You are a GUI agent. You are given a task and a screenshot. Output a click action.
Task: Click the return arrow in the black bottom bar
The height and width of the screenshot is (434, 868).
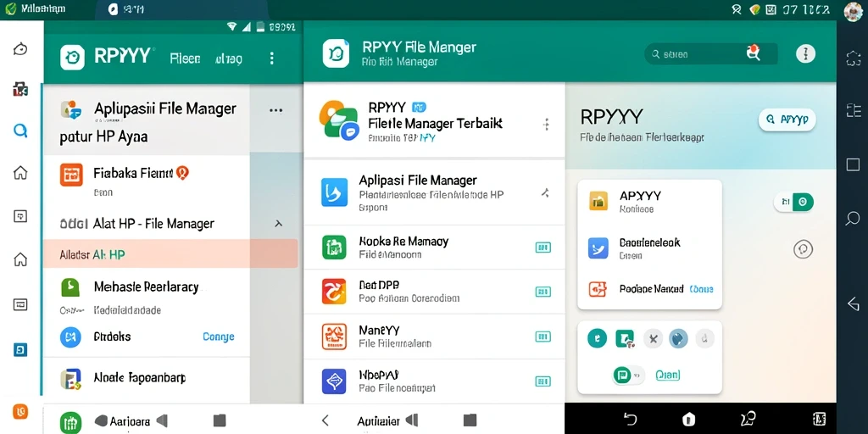tap(630, 419)
